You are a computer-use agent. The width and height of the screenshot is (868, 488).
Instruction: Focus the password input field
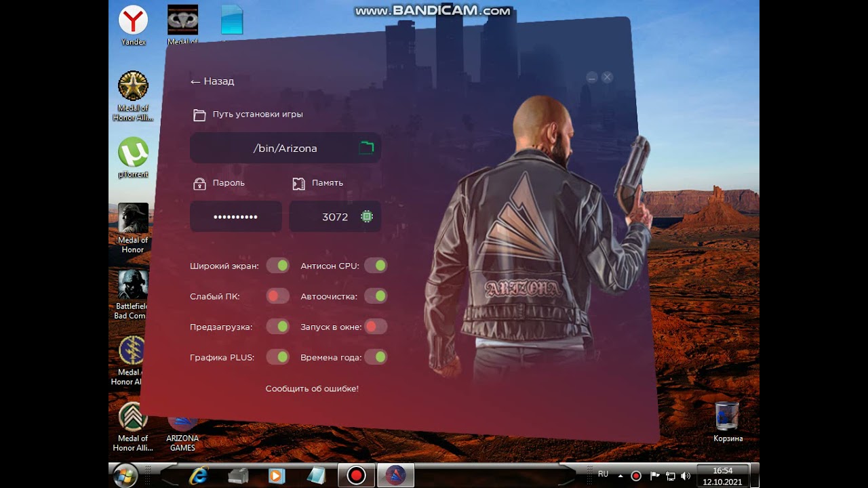[236, 217]
